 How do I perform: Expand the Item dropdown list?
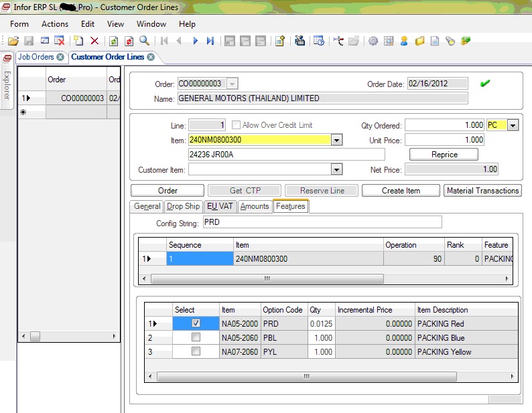click(336, 140)
